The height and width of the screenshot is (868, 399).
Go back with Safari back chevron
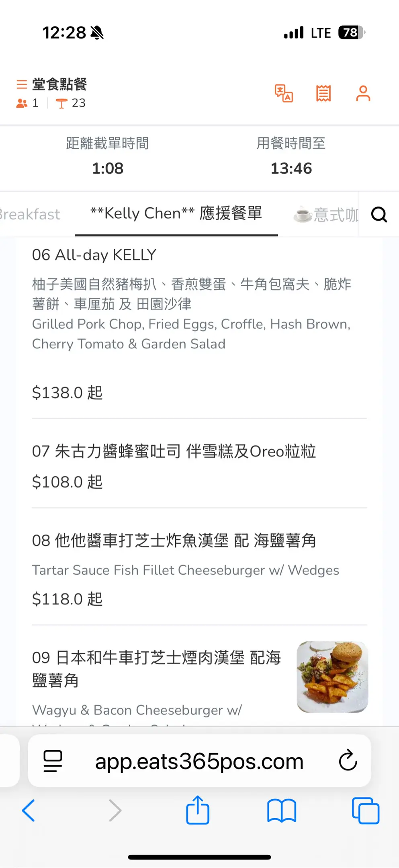[x=28, y=811]
